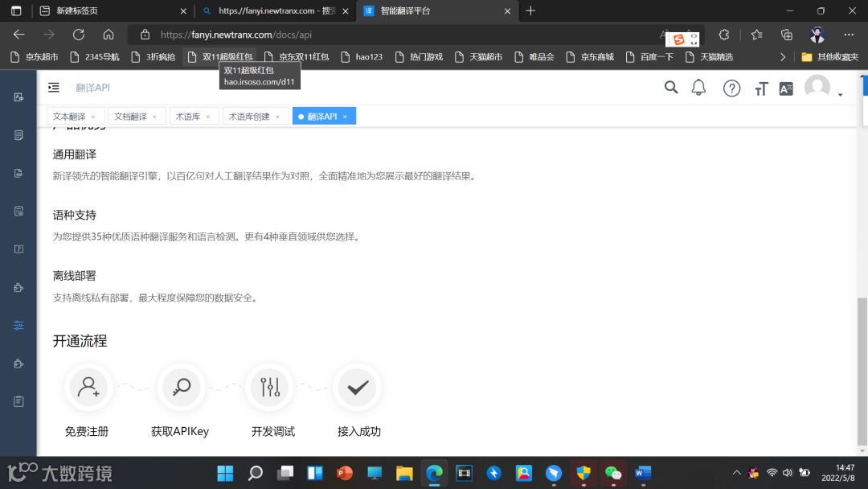868x489 pixels.
Task: Refresh the page
Action: pyautogui.click(x=79, y=35)
